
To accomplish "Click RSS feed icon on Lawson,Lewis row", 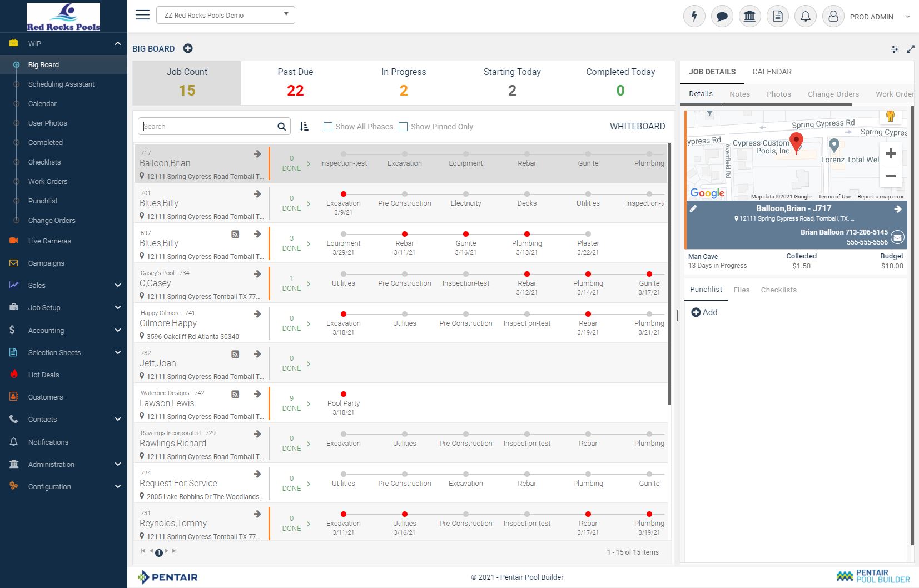I will coord(235,395).
